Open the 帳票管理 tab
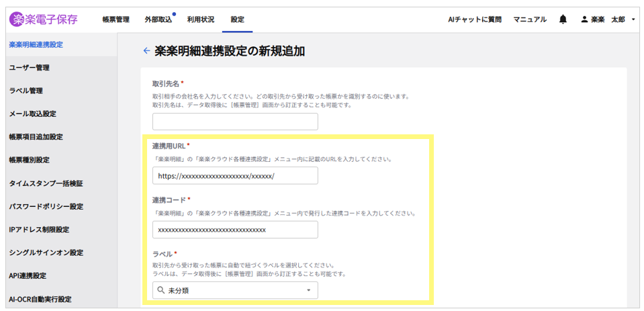Image resolution: width=644 pixels, height=311 pixels. (x=116, y=19)
